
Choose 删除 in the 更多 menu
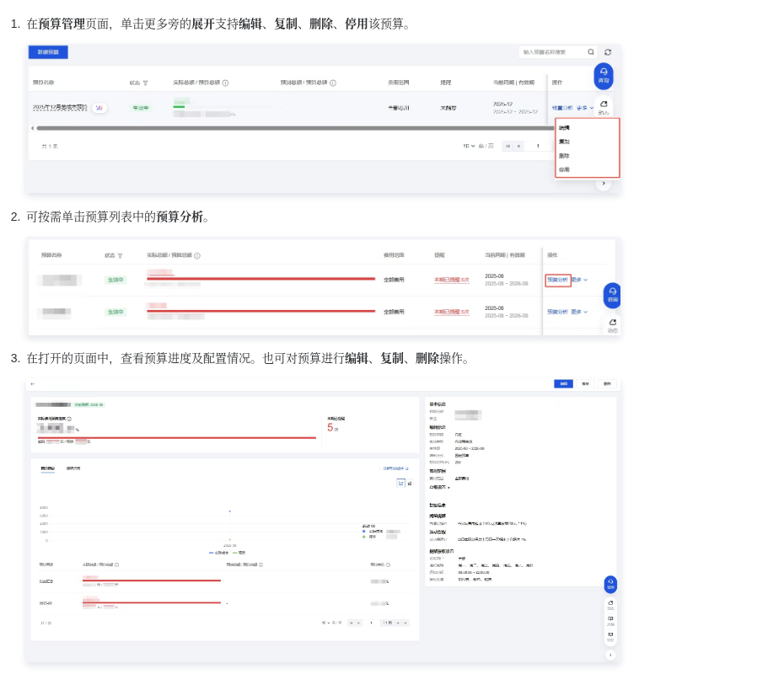point(564,156)
